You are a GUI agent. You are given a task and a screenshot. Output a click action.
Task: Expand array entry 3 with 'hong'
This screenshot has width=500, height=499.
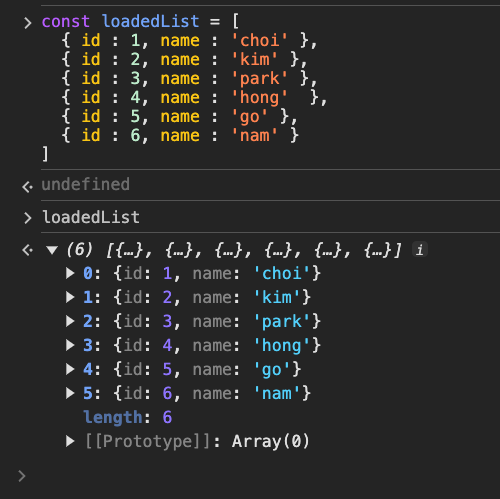click(70, 345)
